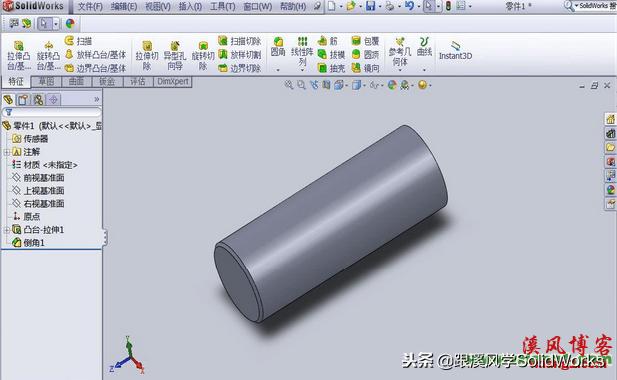Open dropdown under 圆角 fillet
The image size is (617, 380).
[278, 70]
